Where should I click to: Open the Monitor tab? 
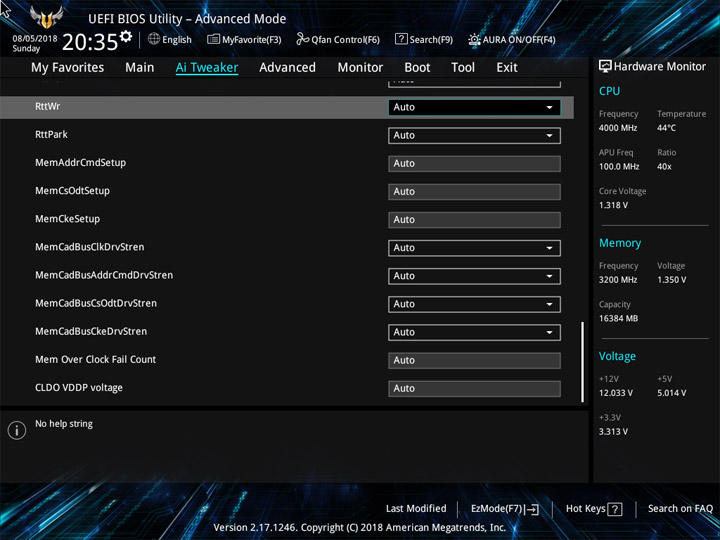pos(360,68)
